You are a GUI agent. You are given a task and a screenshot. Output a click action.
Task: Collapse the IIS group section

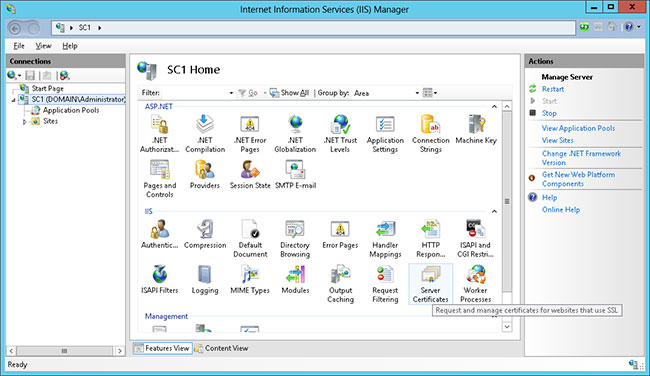point(494,211)
